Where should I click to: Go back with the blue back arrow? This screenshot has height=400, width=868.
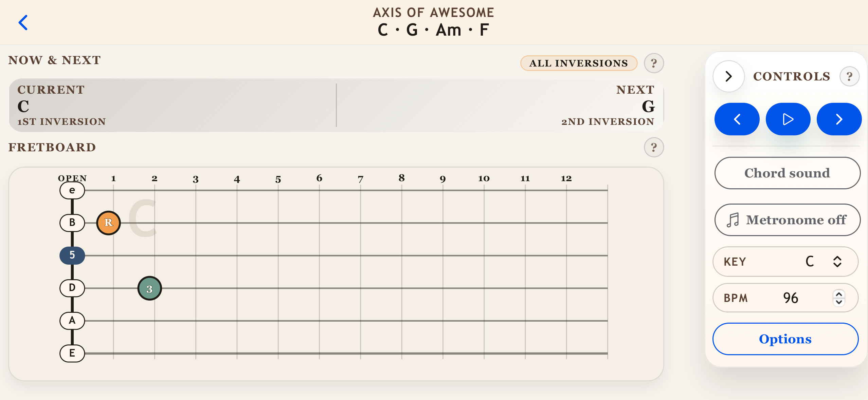coord(23,23)
